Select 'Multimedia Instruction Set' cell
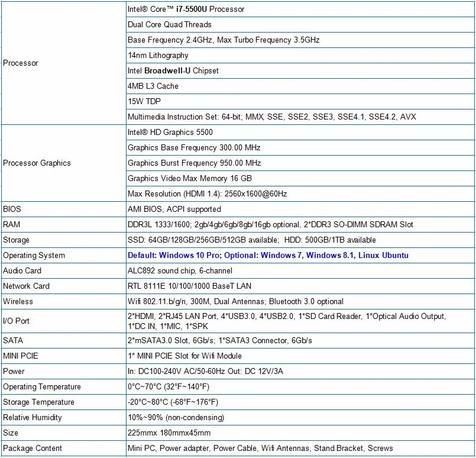Screen dimensions: 476x458 tap(300, 117)
